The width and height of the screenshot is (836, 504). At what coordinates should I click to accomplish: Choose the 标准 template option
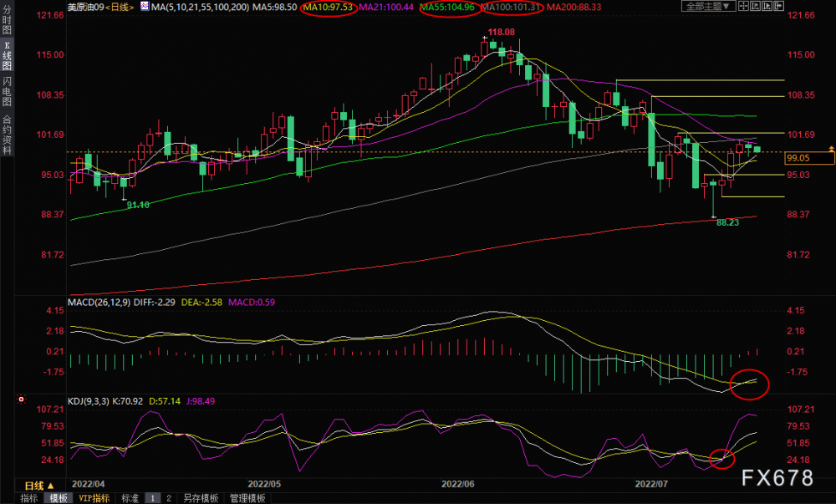coord(130,498)
